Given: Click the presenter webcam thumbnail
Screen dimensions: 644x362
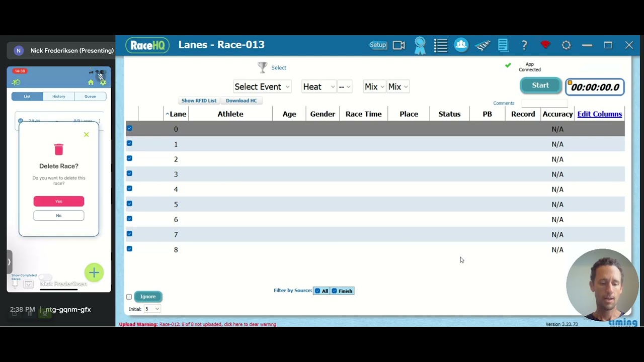Looking at the screenshot, I should coord(602,286).
